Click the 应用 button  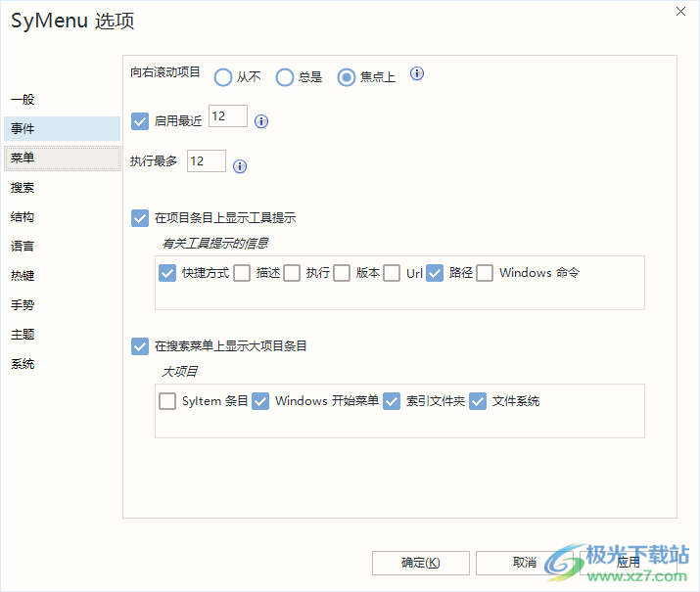click(x=629, y=563)
